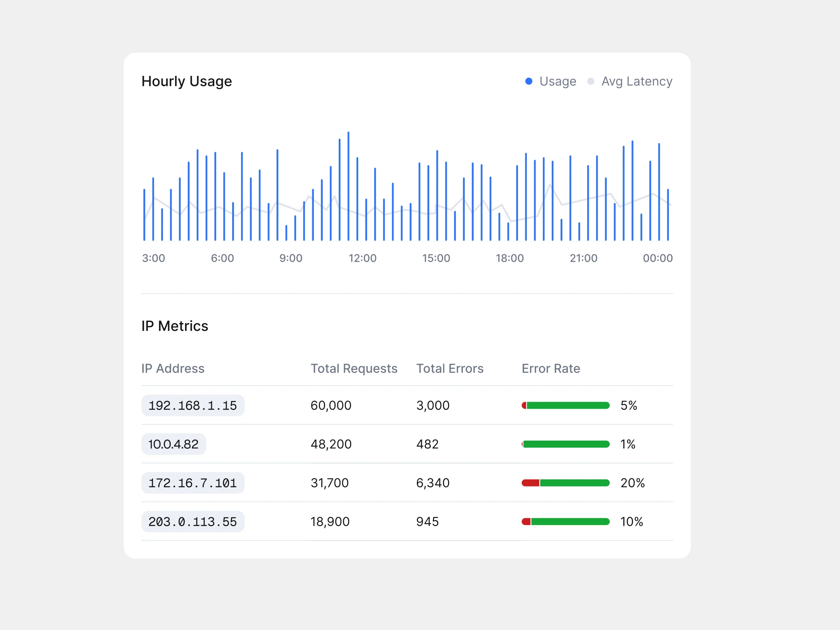Click the 5% error rate bar
Viewport: 840px width, 630px height.
coord(566,406)
